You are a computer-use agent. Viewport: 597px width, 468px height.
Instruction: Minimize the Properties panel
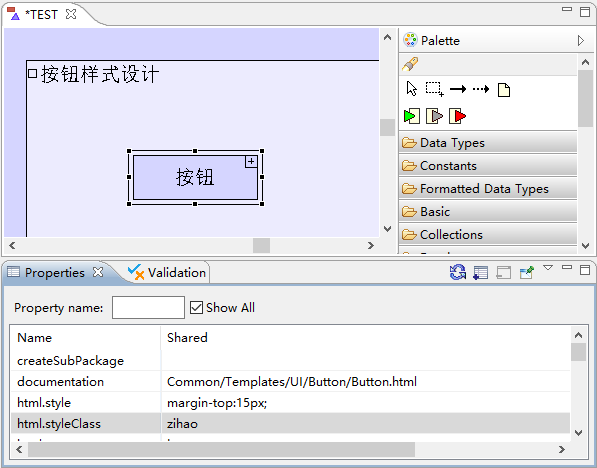567,267
